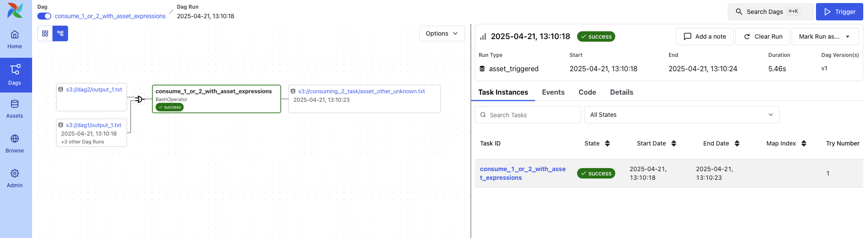Click the Airflow logo icon

15,10
